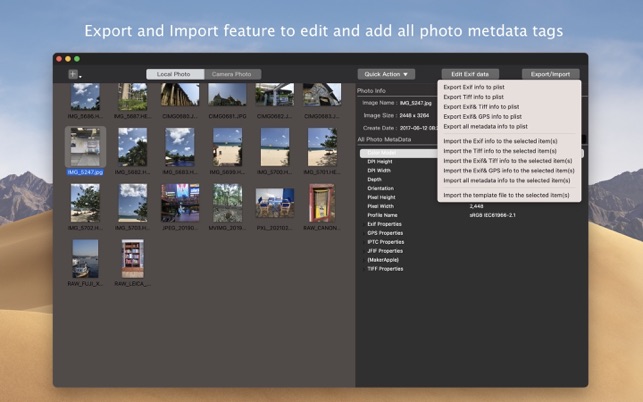Select the DPI Width row
Viewport: 643px width, 402px height.
pos(379,171)
